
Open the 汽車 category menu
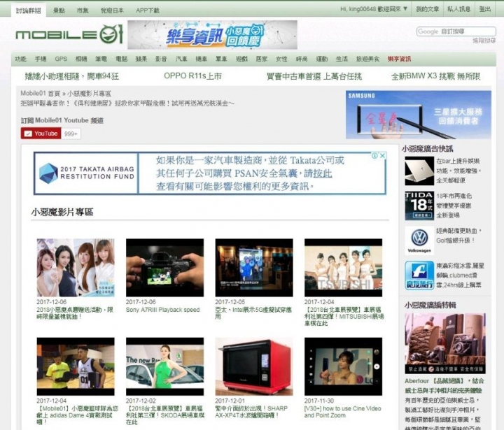point(181,59)
